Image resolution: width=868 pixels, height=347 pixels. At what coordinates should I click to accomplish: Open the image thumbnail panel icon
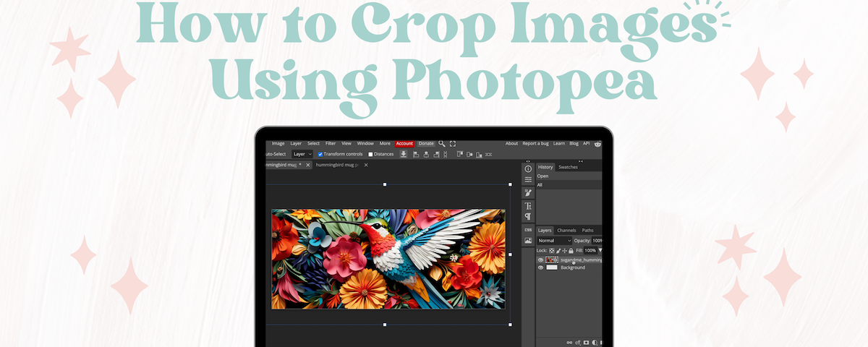(528, 241)
